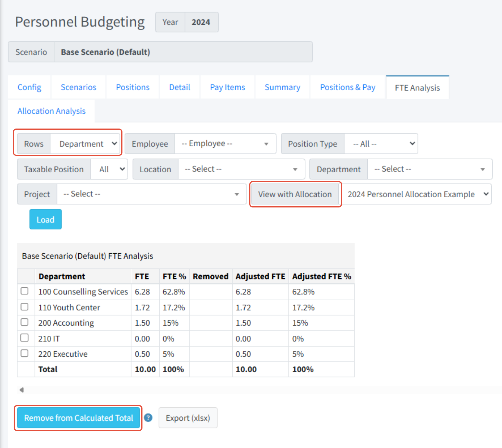Viewport: 502px width, 448px height.
Task: Open the help icon beside Remove from Calculated Total
Action: point(148,418)
